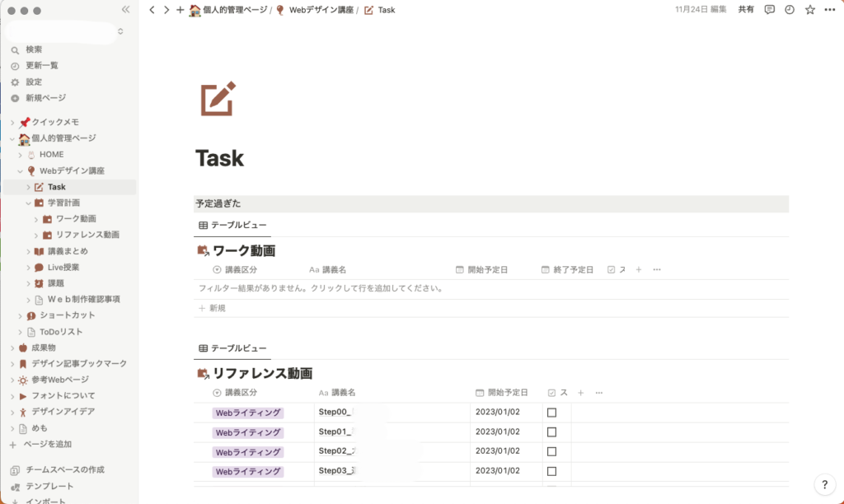Expand the ショートカット sidebar entry
Image resolution: width=844 pixels, height=504 pixels.
click(21, 315)
